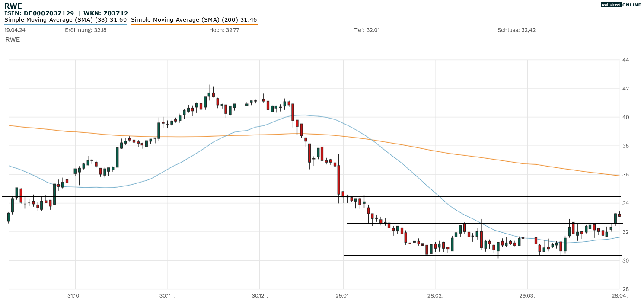644x298 pixels.
Task: Click the 44 label on the price axis
Action: [625, 60]
